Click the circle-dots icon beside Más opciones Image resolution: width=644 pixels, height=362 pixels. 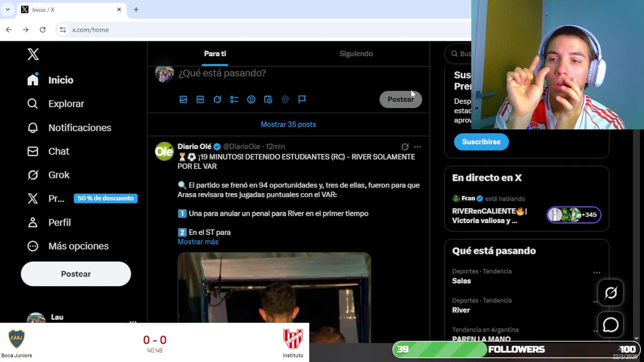click(x=33, y=246)
